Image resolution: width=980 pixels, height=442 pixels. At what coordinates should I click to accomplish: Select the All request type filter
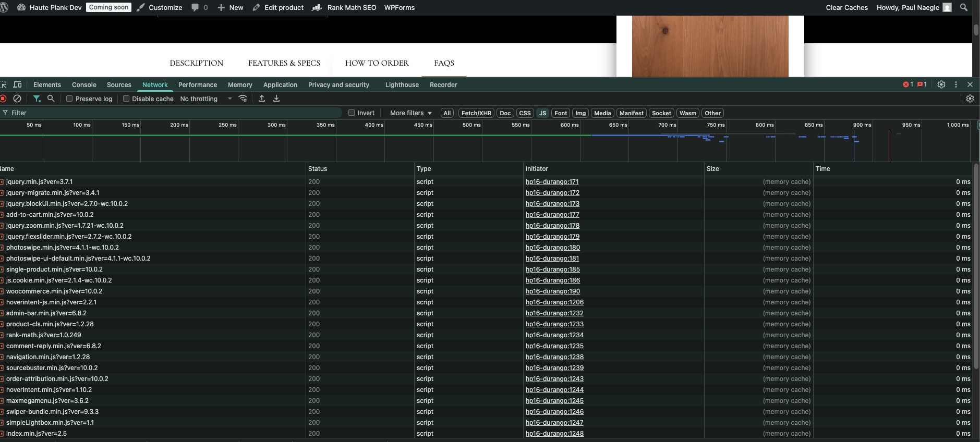click(447, 113)
